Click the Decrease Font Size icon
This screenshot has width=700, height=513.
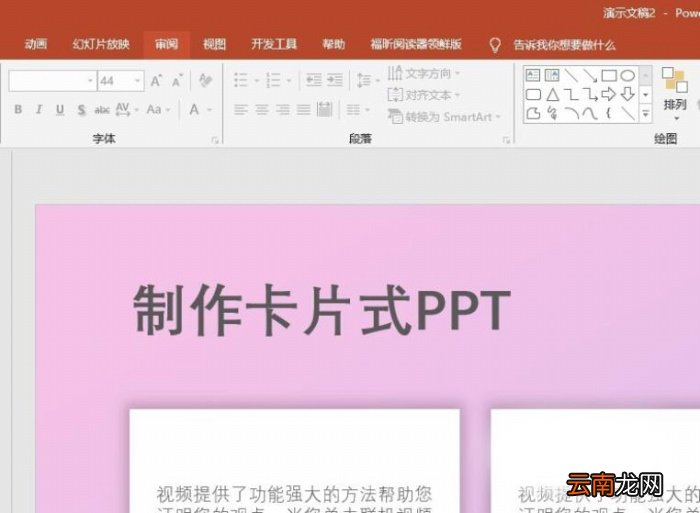pyautogui.click(x=177, y=81)
